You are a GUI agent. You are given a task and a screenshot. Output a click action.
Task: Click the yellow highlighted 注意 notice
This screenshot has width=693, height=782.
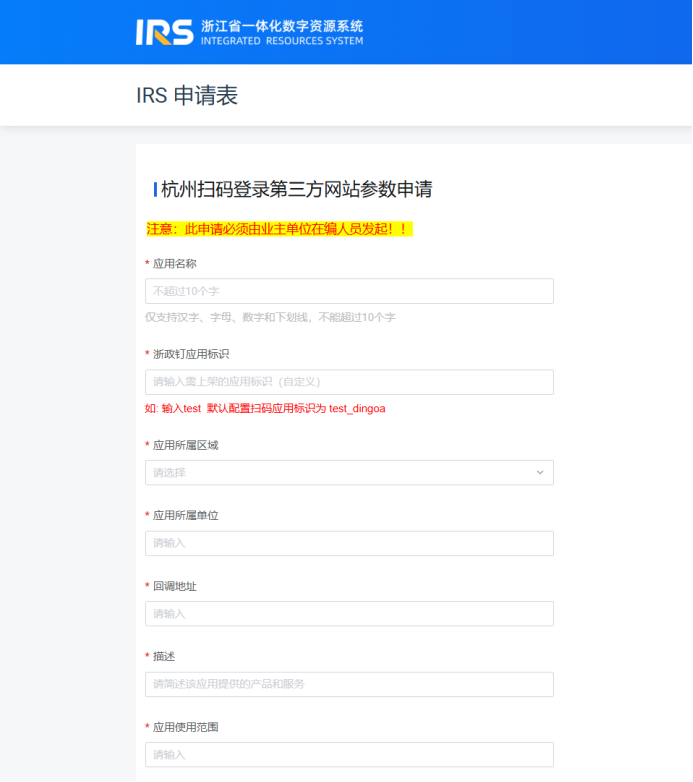[x=279, y=229]
